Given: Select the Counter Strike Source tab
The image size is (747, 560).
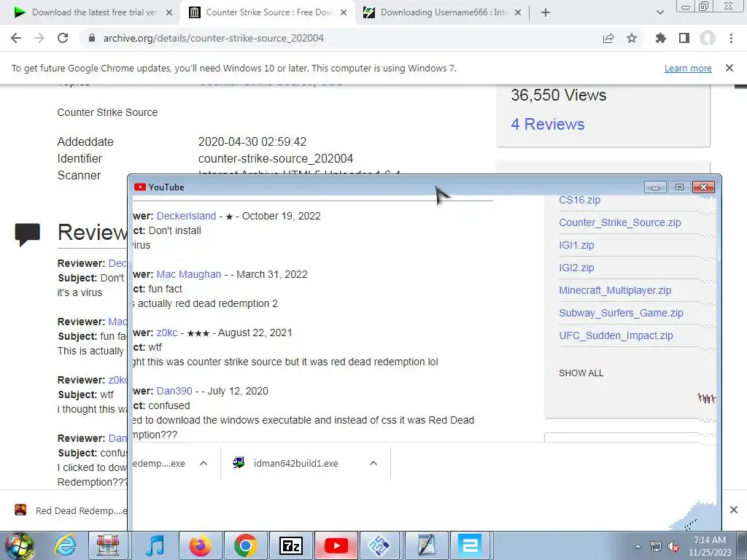Looking at the screenshot, I should [x=269, y=12].
